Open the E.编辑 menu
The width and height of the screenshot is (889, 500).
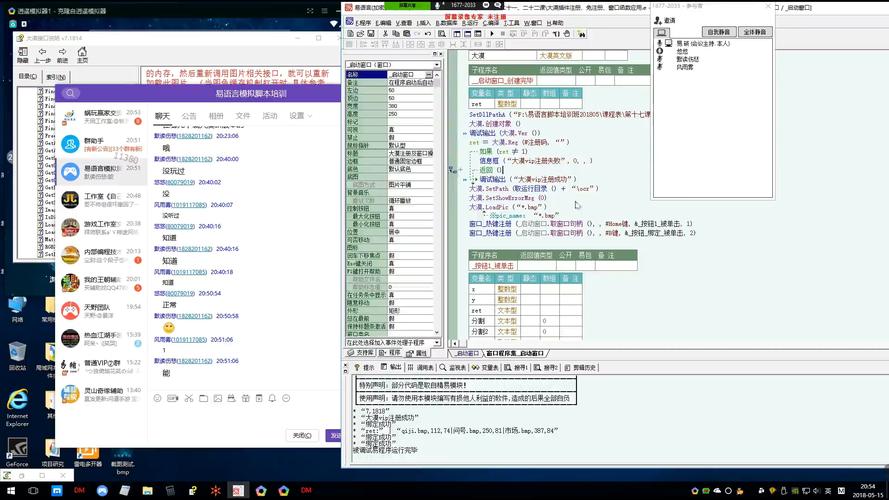tap(384, 23)
